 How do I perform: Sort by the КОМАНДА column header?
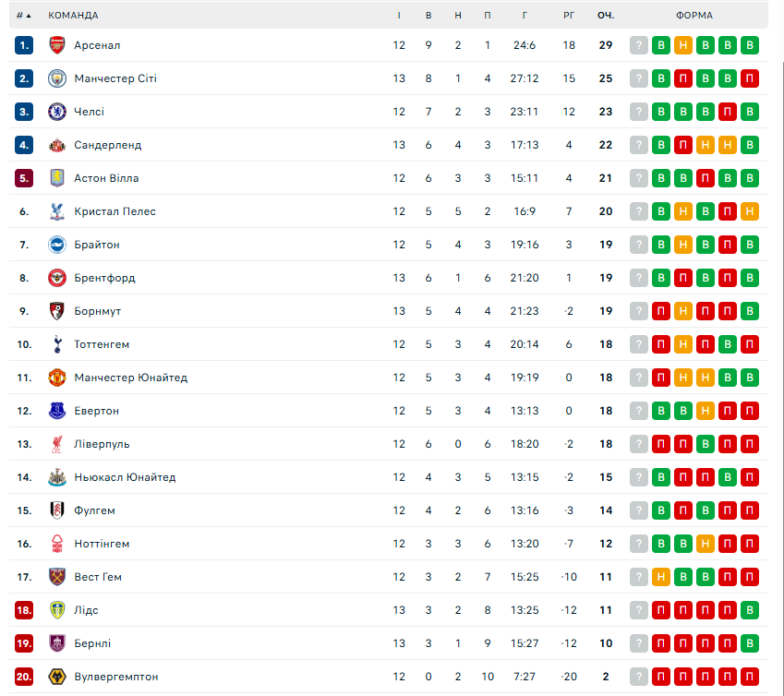[73, 16]
